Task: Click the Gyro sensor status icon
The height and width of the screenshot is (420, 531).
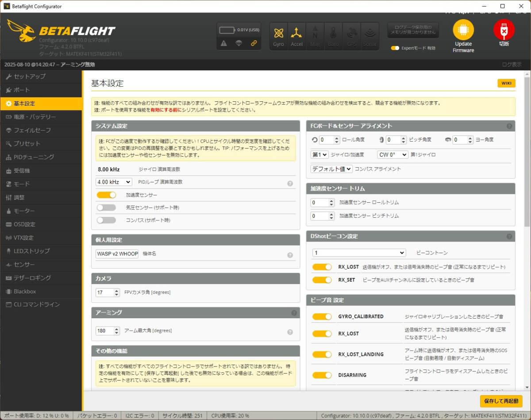Action: [278, 36]
